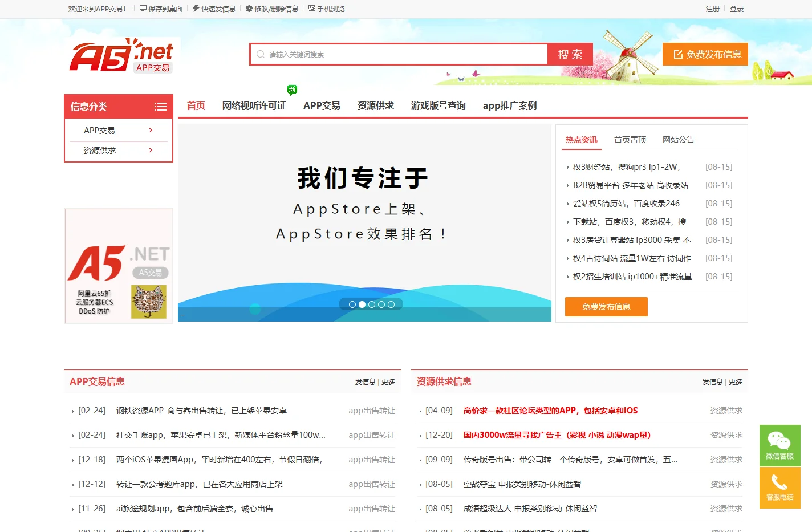812x532 pixels.
Task: Expand the 资源供求 category chevron
Action: pyautogui.click(x=151, y=151)
